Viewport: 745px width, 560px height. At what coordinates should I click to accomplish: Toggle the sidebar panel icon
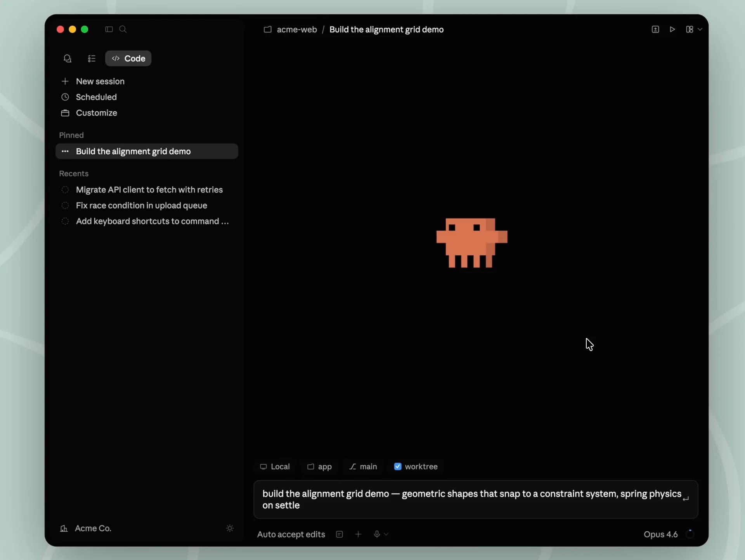[x=109, y=29]
